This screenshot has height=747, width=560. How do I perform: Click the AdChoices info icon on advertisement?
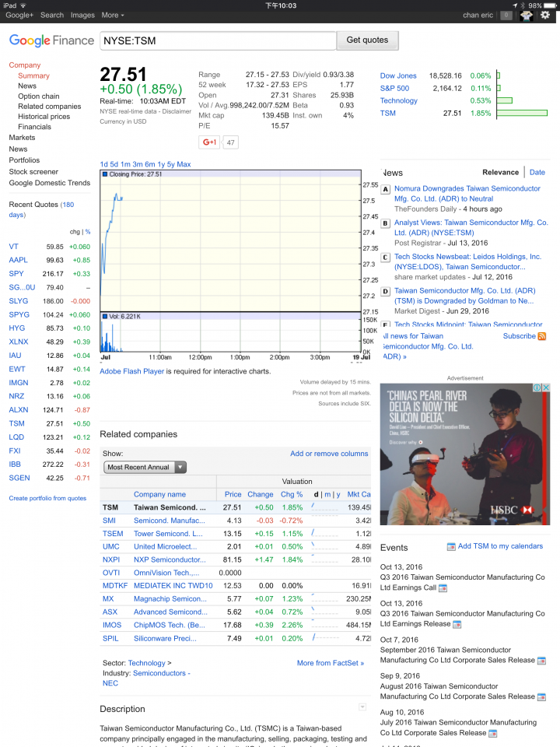click(537, 388)
